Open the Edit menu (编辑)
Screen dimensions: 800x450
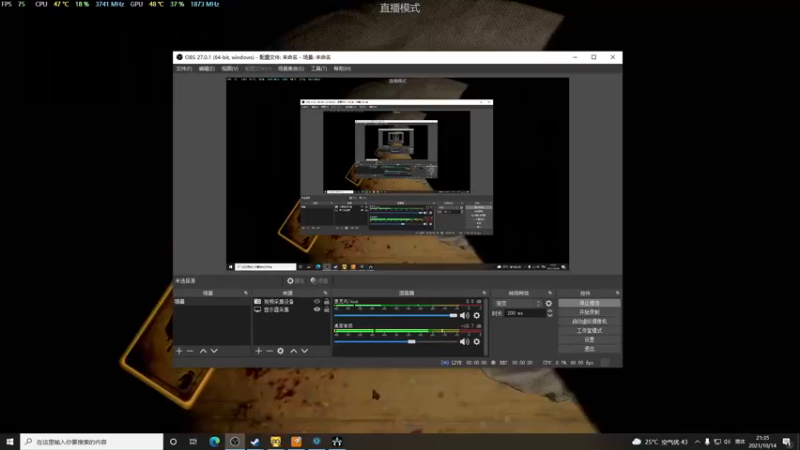207,68
